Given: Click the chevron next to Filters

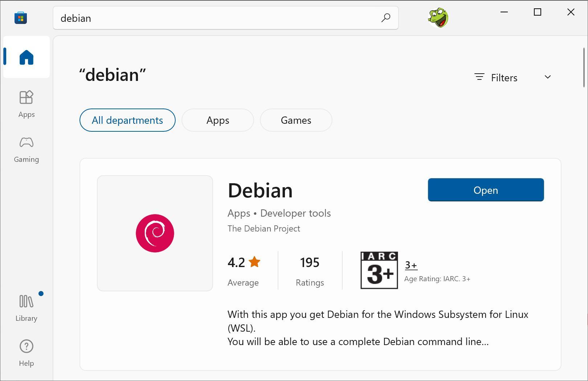Looking at the screenshot, I should click(x=548, y=77).
